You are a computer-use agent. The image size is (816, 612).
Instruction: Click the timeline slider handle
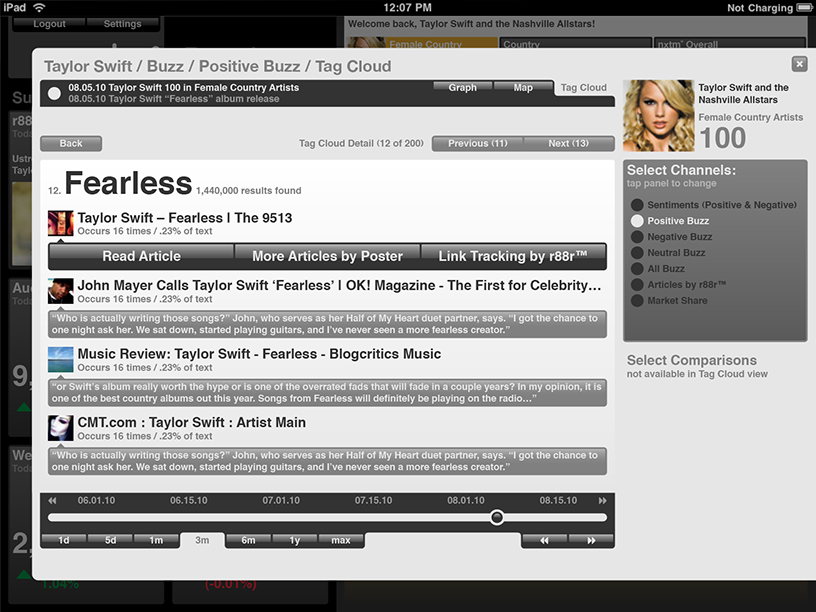pos(497,517)
